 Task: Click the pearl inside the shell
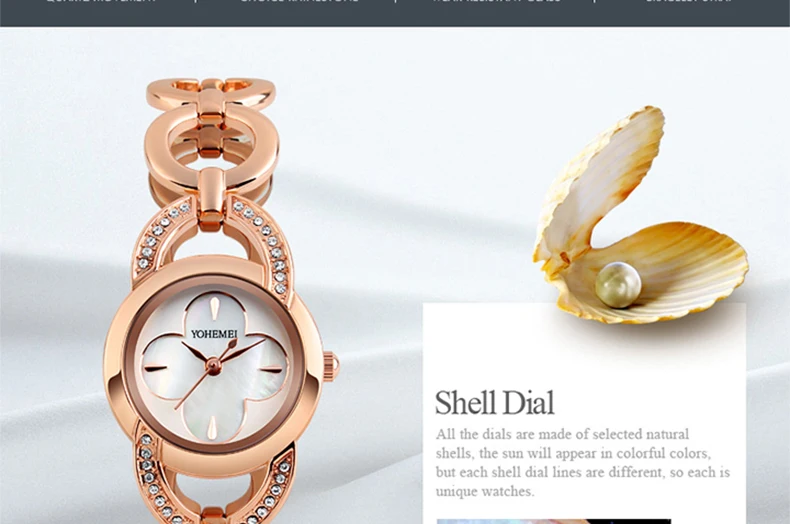618,285
